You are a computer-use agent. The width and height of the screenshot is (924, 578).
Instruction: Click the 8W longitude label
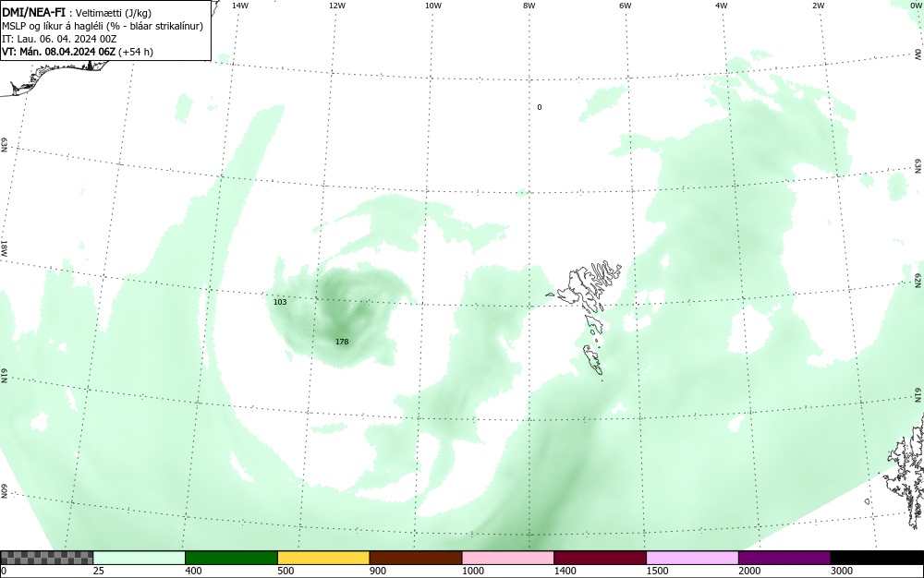coord(529,6)
